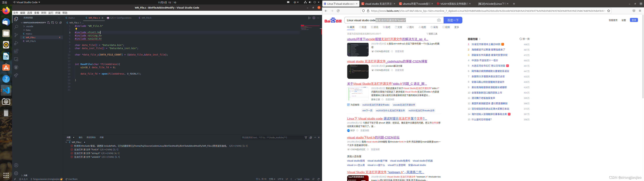
Task: Open the Extensions view icon
Action: [x=16, y=51]
